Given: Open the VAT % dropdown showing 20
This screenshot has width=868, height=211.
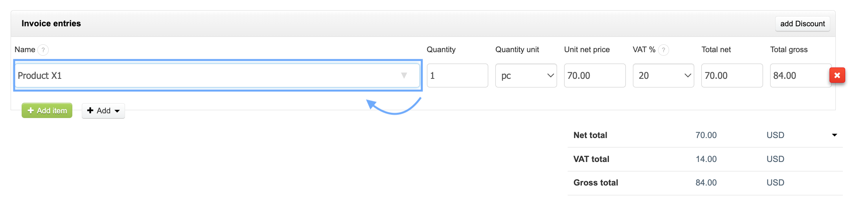Looking at the screenshot, I should (663, 75).
